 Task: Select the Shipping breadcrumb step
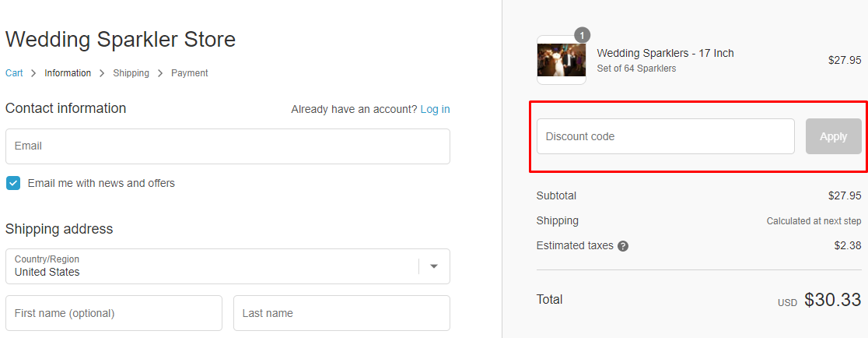(x=131, y=73)
